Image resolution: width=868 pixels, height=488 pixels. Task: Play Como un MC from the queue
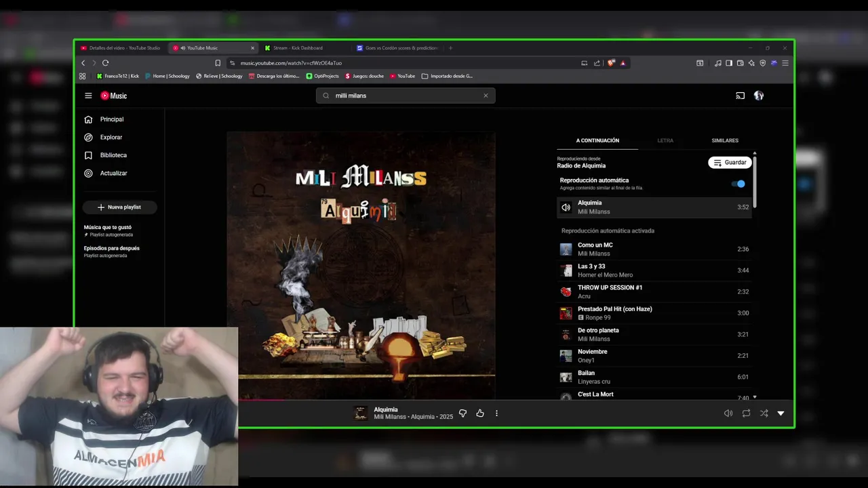pyautogui.click(x=654, y=249)
